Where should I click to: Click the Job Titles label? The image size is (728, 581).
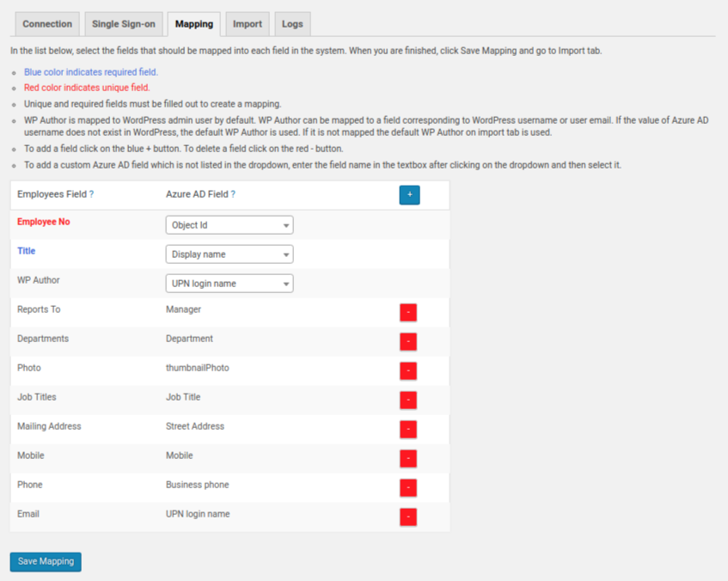coord(37,398)
